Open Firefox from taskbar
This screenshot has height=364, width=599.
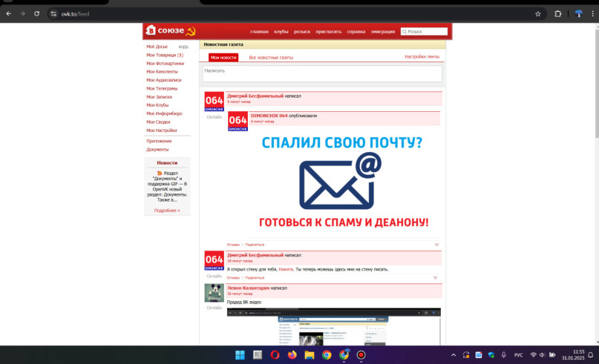coord(292,355)
